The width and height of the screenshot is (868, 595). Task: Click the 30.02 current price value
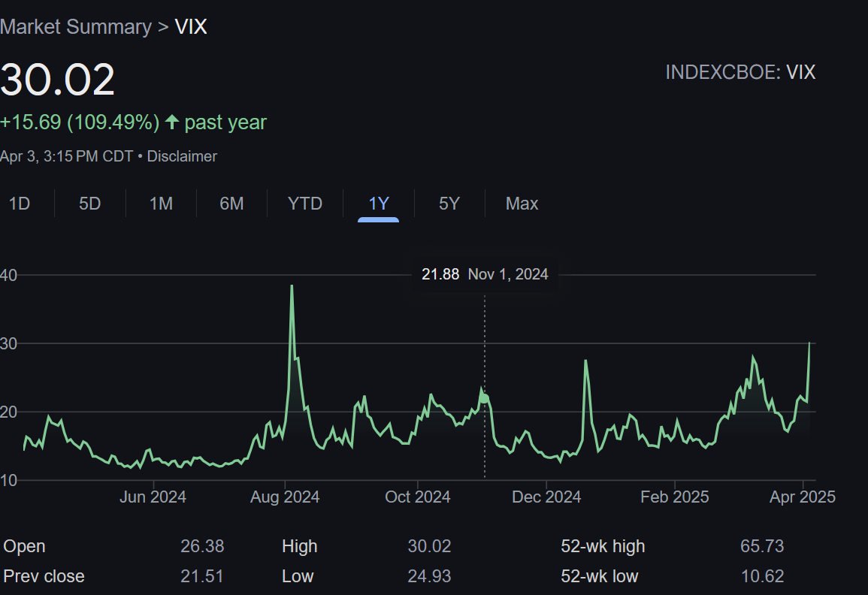click(x=58, y=80)
